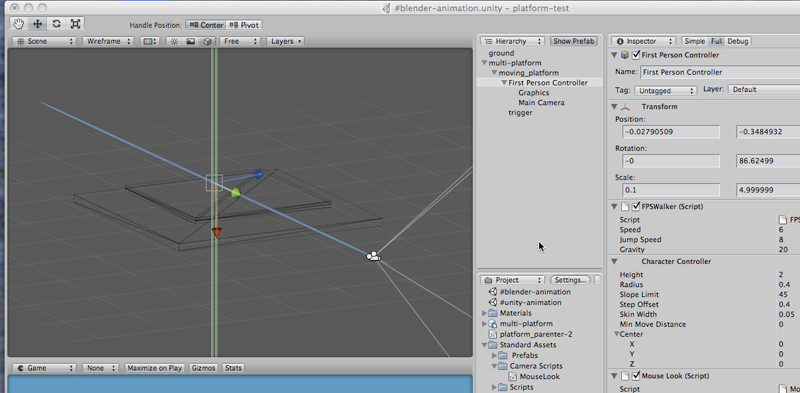Click the RGB render mode icon

click(x=149, y=41)
